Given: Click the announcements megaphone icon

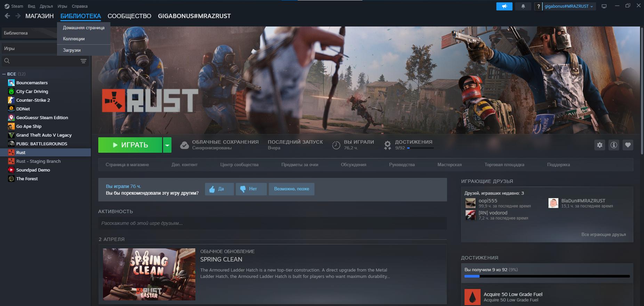Looking at the screenshot, I should click(x=504, y=6).
